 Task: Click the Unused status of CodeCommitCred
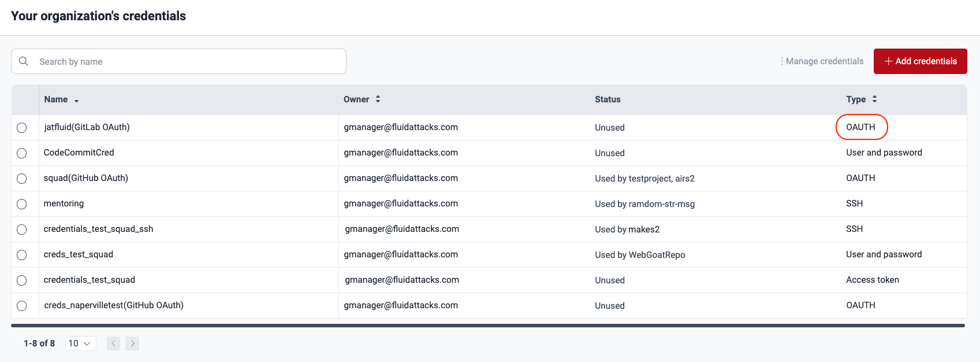(610, 153)
